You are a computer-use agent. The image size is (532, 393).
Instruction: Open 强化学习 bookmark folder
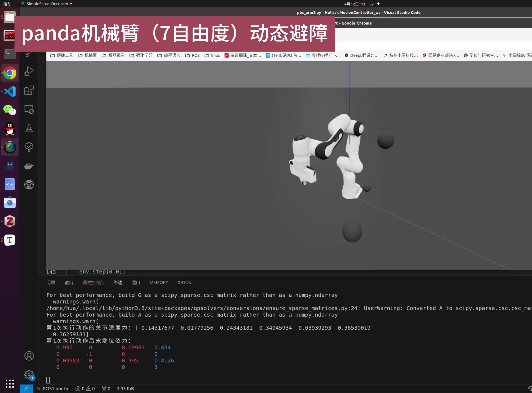coord(141,55)
